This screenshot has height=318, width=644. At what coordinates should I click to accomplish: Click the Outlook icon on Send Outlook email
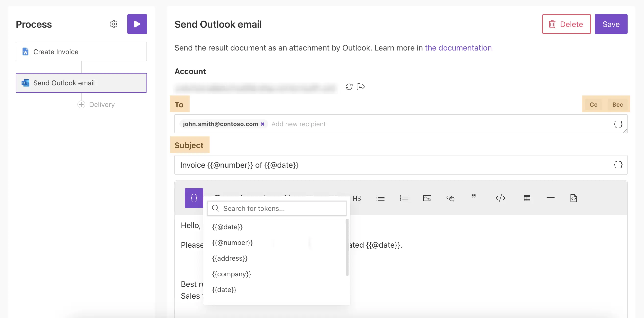point(25,83)
